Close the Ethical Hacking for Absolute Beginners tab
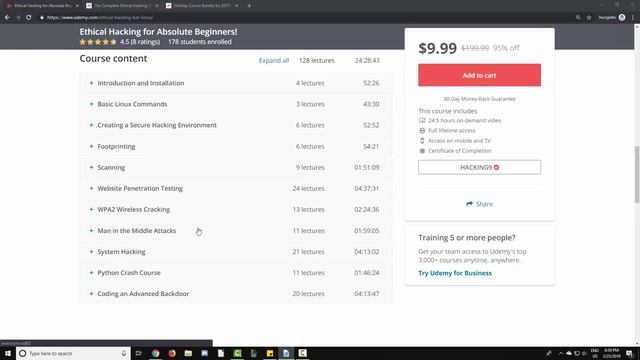The height and width of the screenshot is (360, 640). (x=77, y=6)
